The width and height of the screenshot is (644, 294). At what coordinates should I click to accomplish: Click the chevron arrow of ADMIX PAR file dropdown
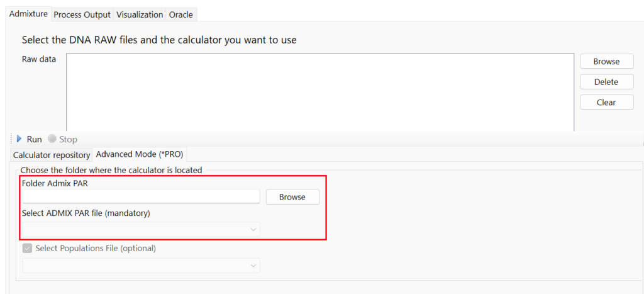tap(253, 230)
